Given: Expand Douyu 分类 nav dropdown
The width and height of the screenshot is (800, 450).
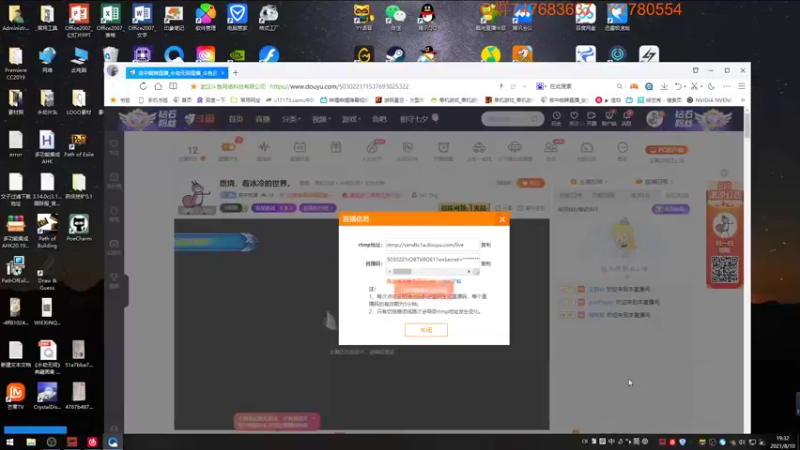Looking at the screenshot, I should coord(291,119).
